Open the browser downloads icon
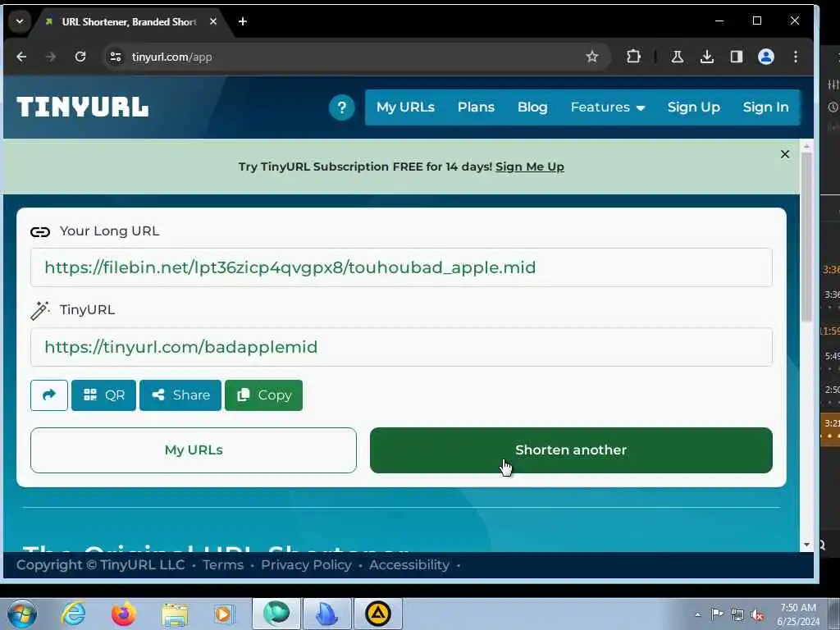 [x=706, y=57]
